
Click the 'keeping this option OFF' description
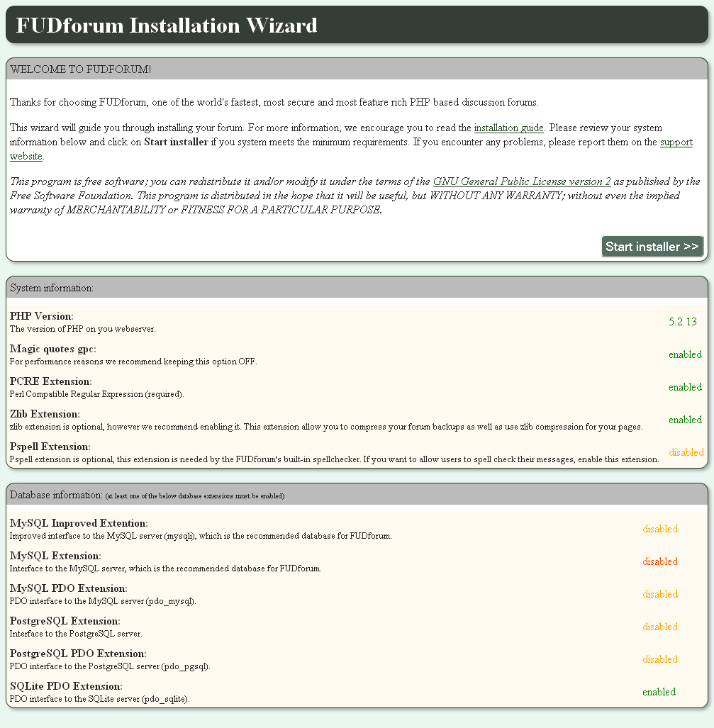[133, 362]
